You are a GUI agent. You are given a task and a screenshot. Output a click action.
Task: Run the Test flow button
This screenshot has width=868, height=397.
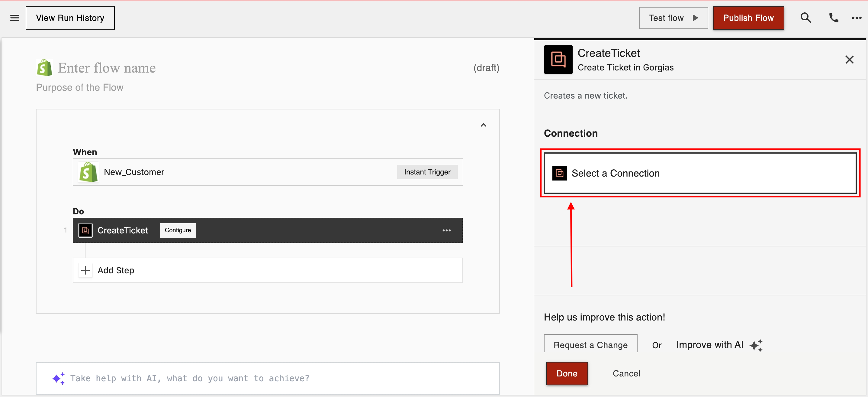[x=673, y=18]
